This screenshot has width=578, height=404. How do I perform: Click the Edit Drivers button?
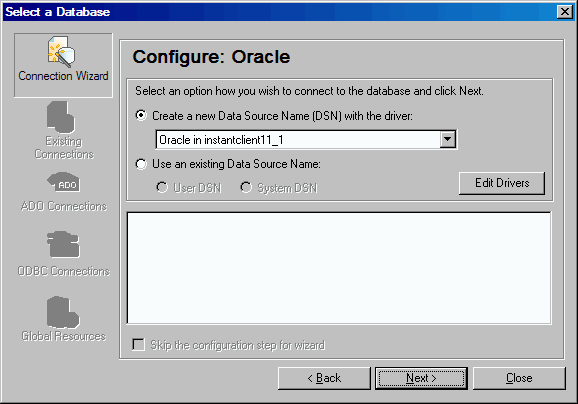pos(502,183)
